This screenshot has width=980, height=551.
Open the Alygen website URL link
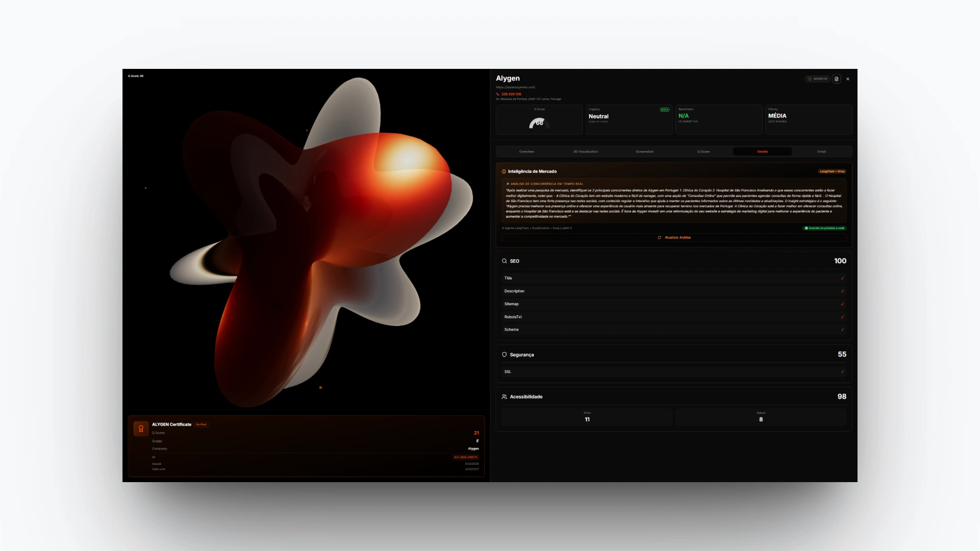click(x=516, y=87)
